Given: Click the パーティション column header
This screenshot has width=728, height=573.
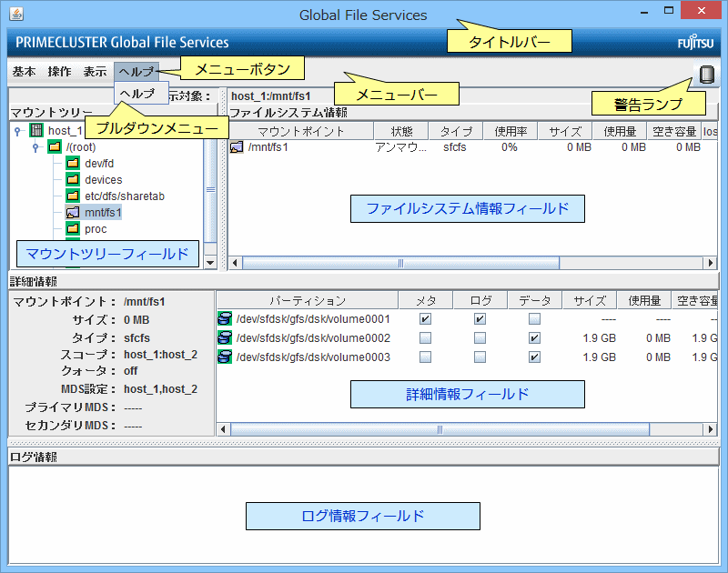Looking at the screenshot, I should [x=308, y=301].
